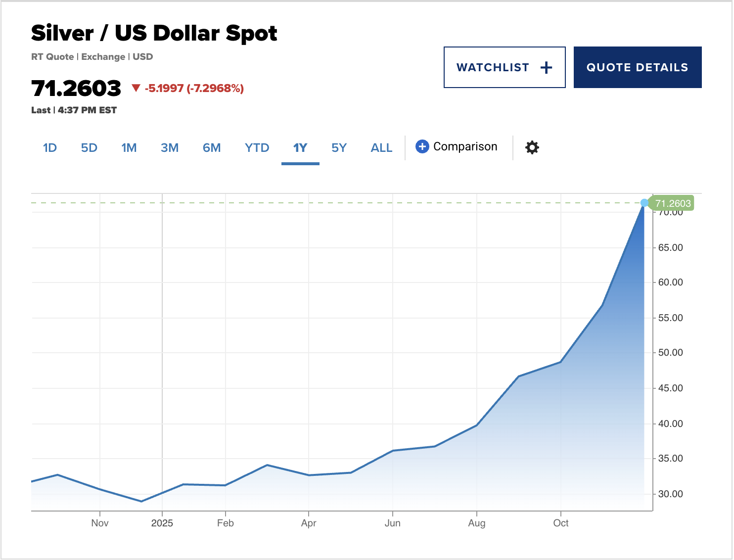This screenshot has width=734, height=560.
Task: Switch chart to 5Y range
Action: 339,148
